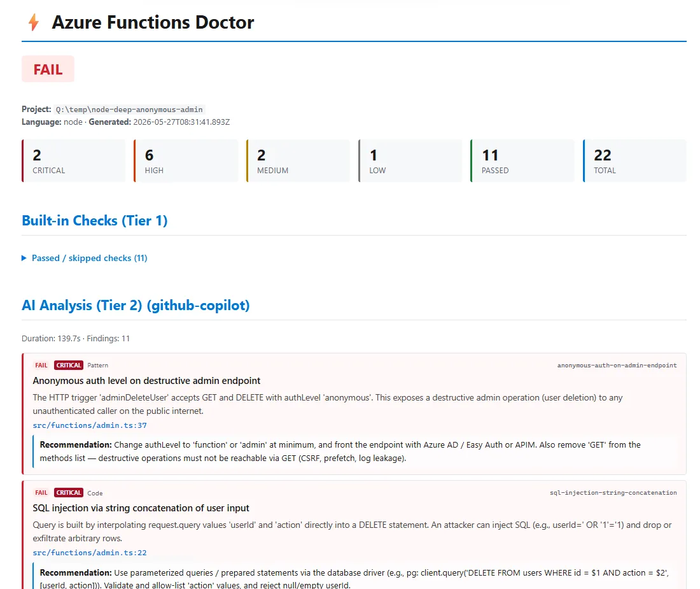Click the 11 PASSED summary card
The width and height of the screenshot is (700, 589).
[522, 160]
